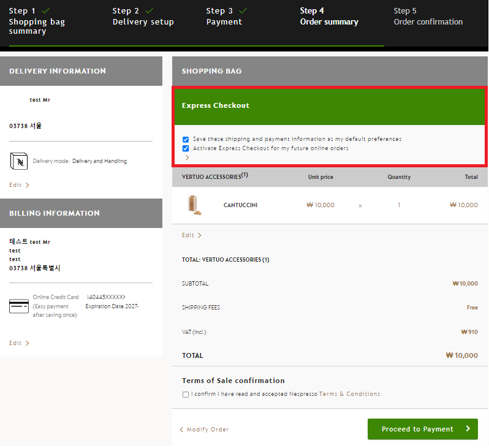Click the Expiration Date 2027 text
Image resolution: width=489 pixels, height=448 pixels.
click(x=112, y=306)
